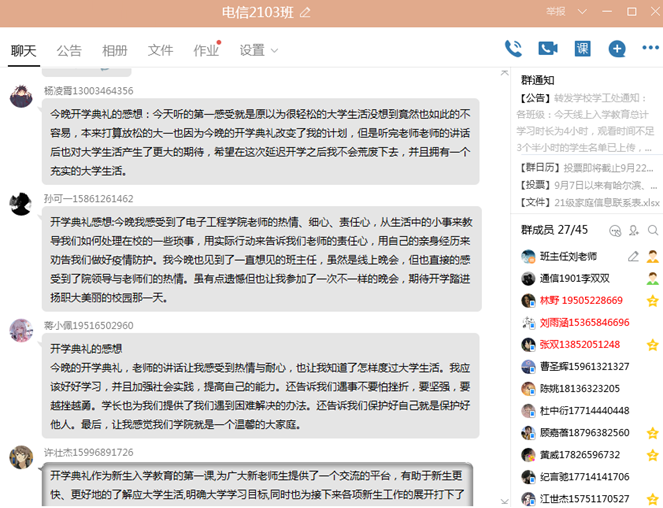This screenshot has width=663, height=508.
Task: Open the group class (课) feature
Action: (x=582, y=49)
